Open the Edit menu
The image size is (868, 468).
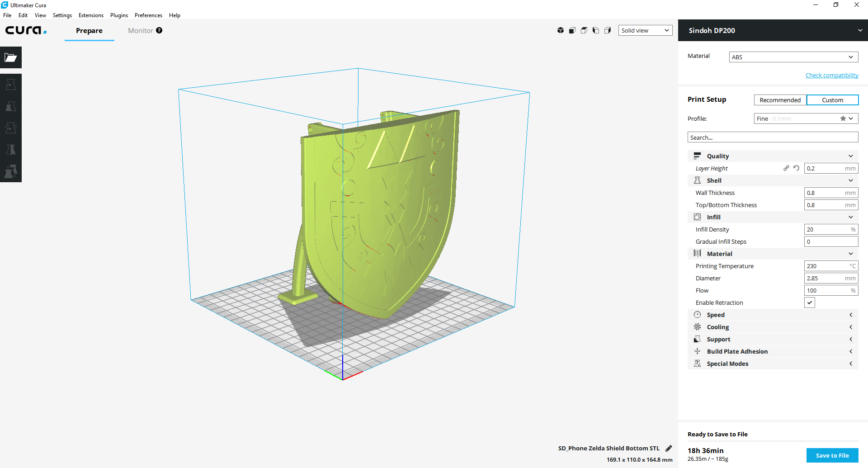[x=23, y=15]
